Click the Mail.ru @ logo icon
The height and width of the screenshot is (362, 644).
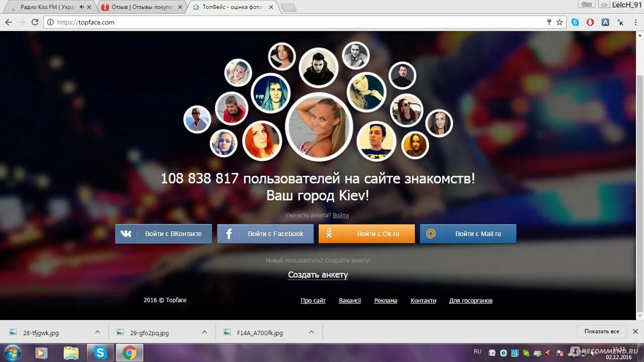(431, 234)
